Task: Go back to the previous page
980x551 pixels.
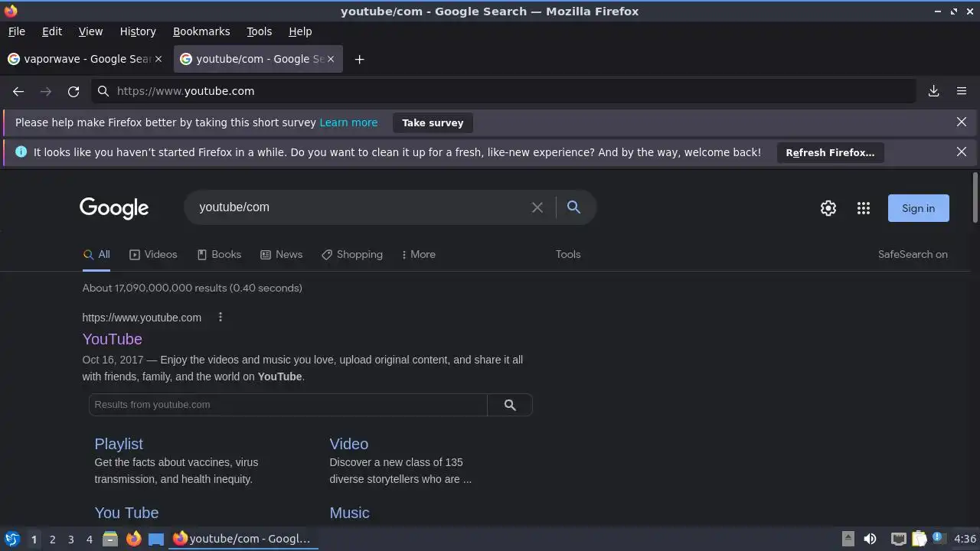Action: [x=18, y=91]
